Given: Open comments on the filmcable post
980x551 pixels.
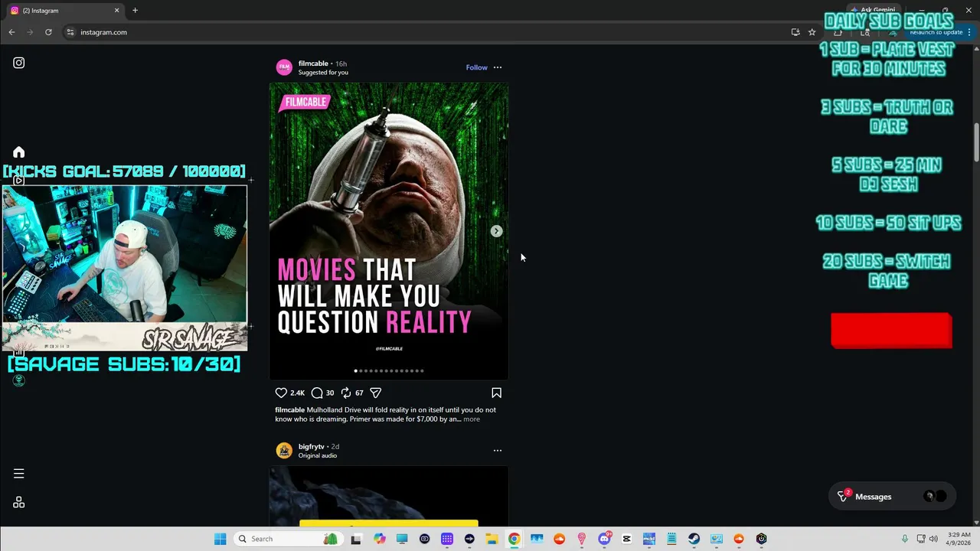Looking at the screenshot, I should pyautogui.click(x=317, y=393).
